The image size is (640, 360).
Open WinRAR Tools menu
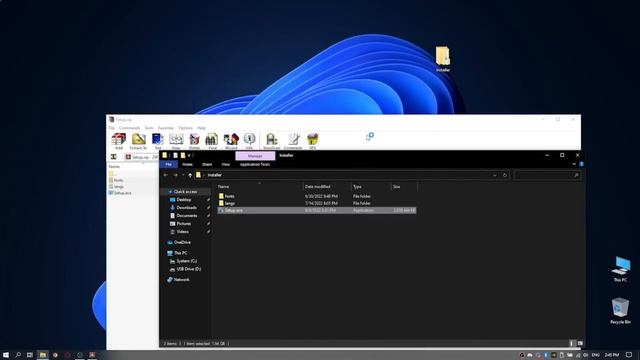point(149,128)
